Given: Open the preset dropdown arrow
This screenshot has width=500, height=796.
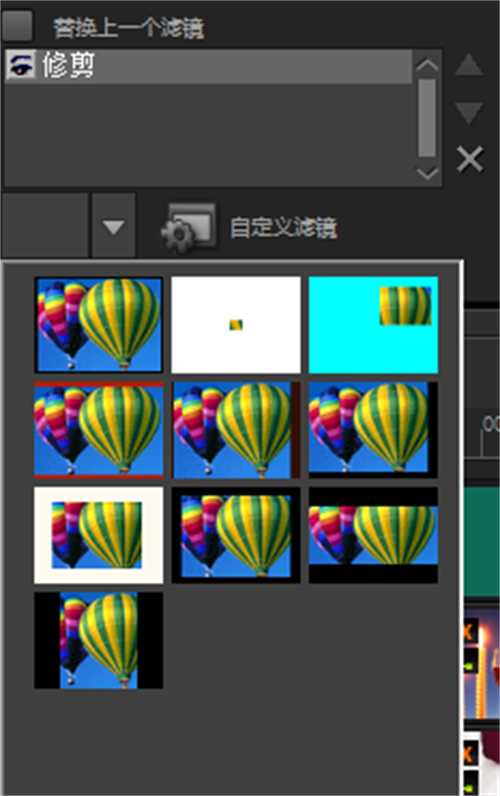Looking at the screenshot, I should coord(113,226).
